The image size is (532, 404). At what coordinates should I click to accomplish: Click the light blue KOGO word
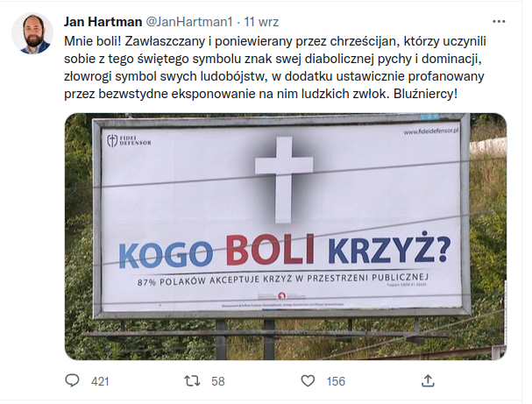(167, 254)
